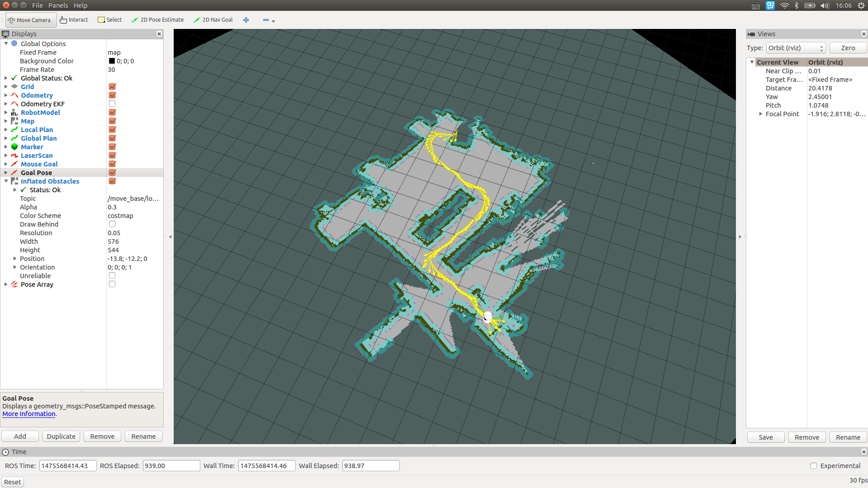868x488 pixels.
Task: Click the blue minus remove-tool icon
Action: [x=266, y=20]
